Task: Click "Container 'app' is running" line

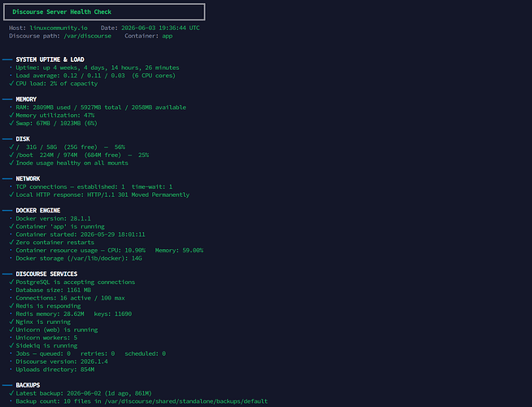Action: pyautogui.click(x=60, y=226)
